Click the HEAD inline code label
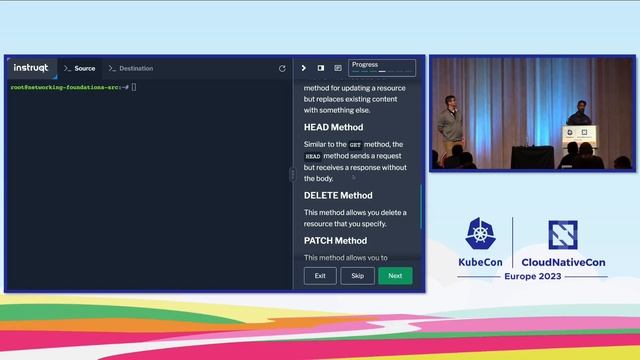This screenshot has height=360, width=640. [x=313, y=156]
